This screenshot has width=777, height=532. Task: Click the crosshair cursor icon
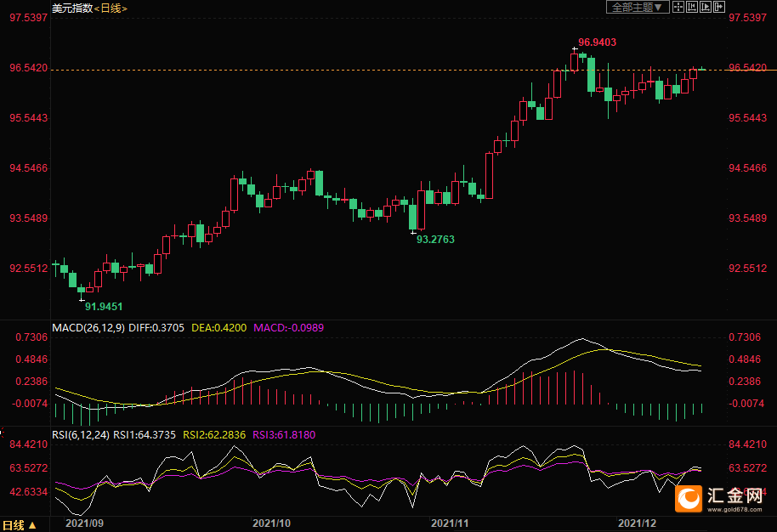click(x=678, y=7)
